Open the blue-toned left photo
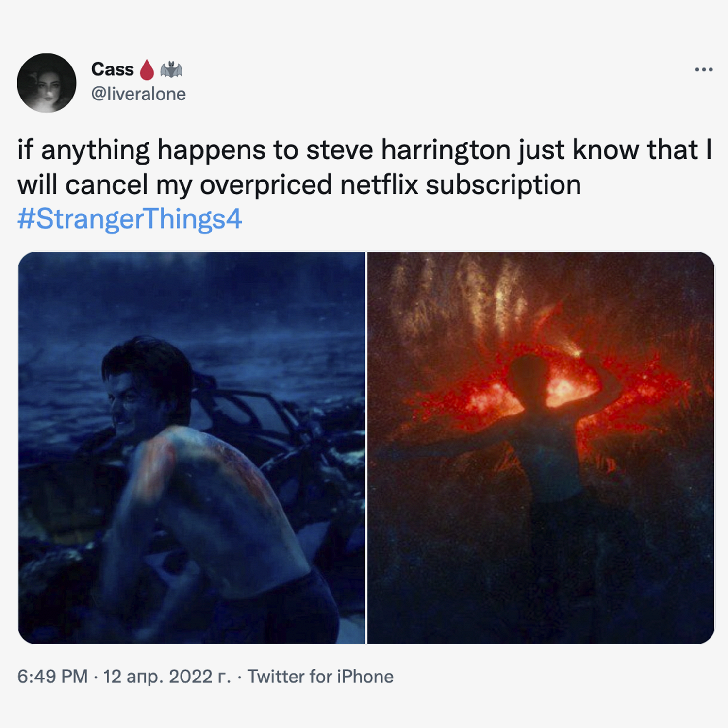 click(x=192, y=447)
